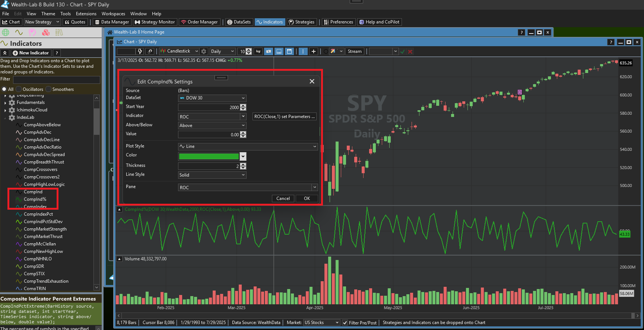The image size is (644, 330).
Task: Open the drawing tools dropdown arrow
Action: pos(341,51)
